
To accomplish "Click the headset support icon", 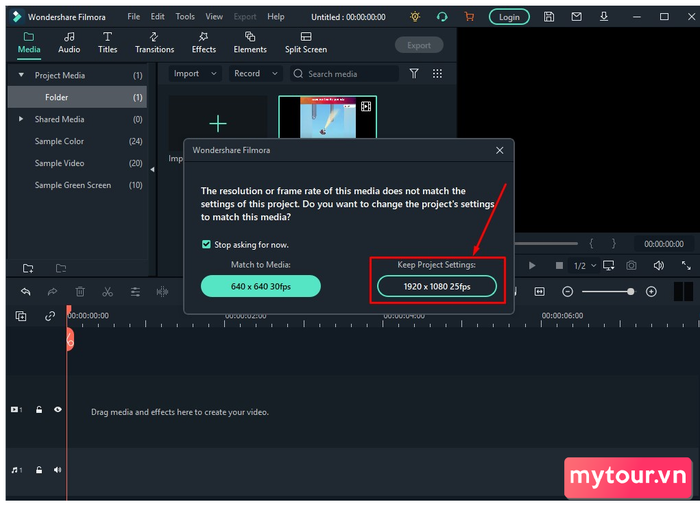I will [442, 17].
